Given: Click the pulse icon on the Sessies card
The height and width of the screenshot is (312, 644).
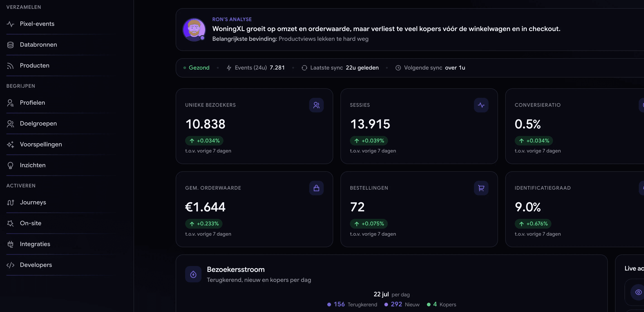Looking at the screenshot, I should point(481,105).
